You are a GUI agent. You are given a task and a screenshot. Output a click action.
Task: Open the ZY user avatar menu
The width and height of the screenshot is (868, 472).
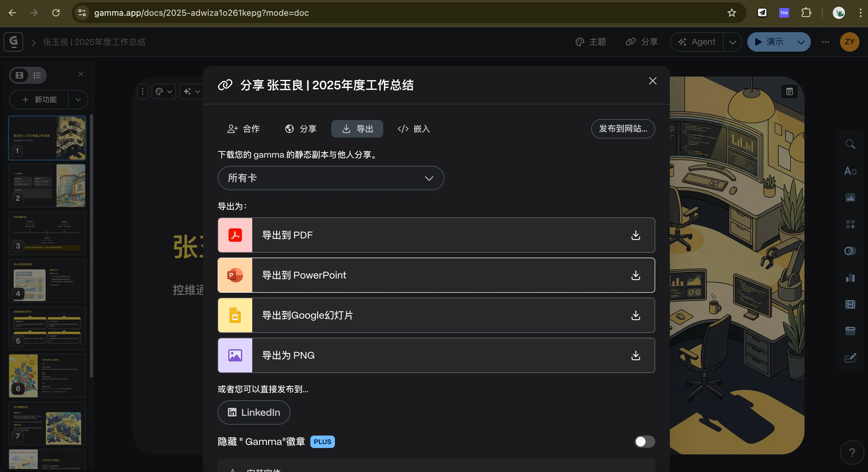(x=849, y=42)
